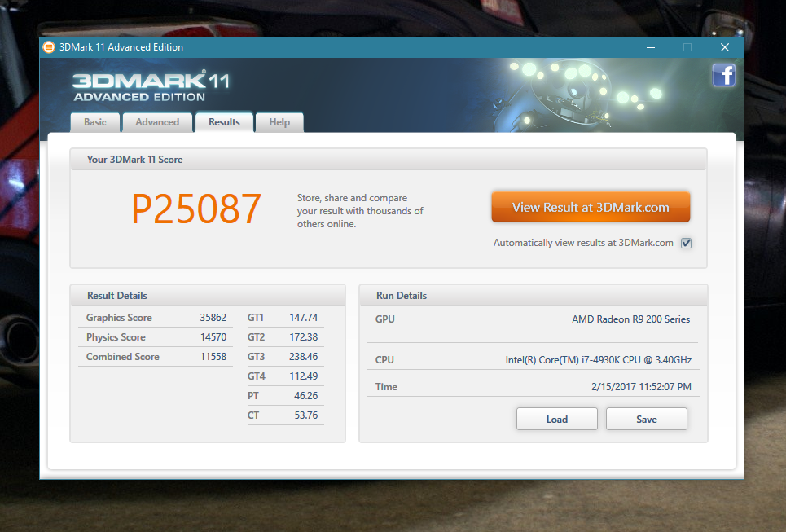Click the Graphics Score value 35862

click(213, 318)
